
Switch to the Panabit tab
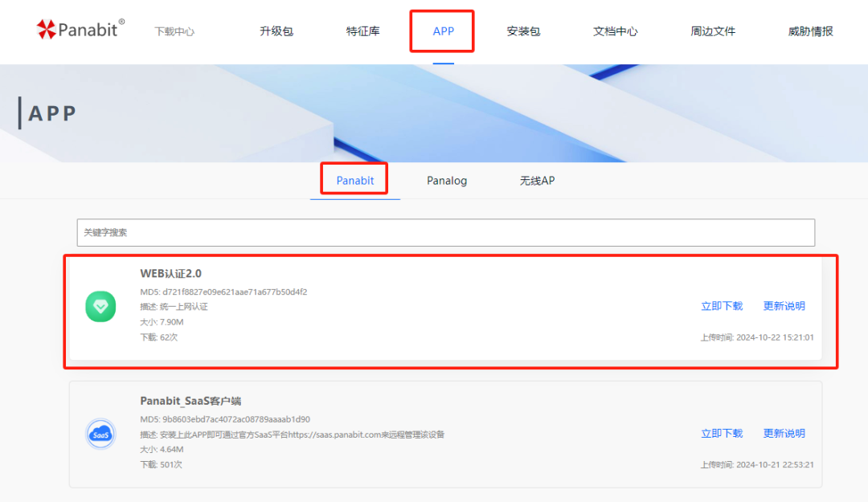click(355, 181)
